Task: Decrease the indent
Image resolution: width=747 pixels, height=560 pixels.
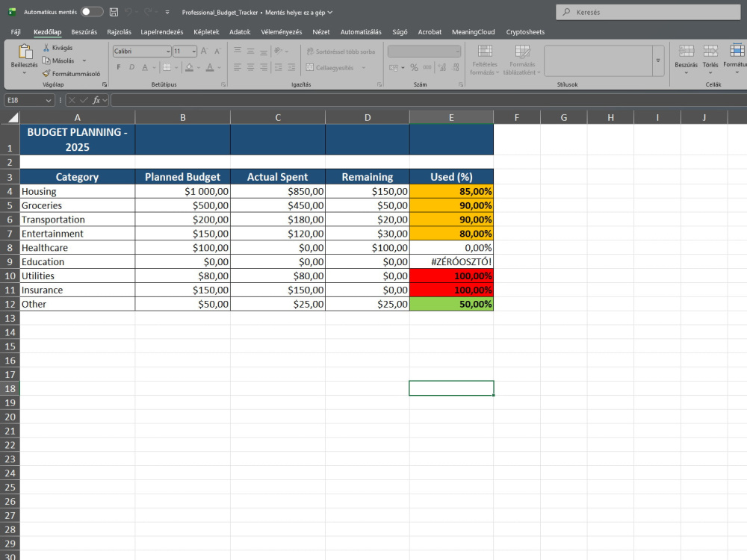Action: point(278,67)
